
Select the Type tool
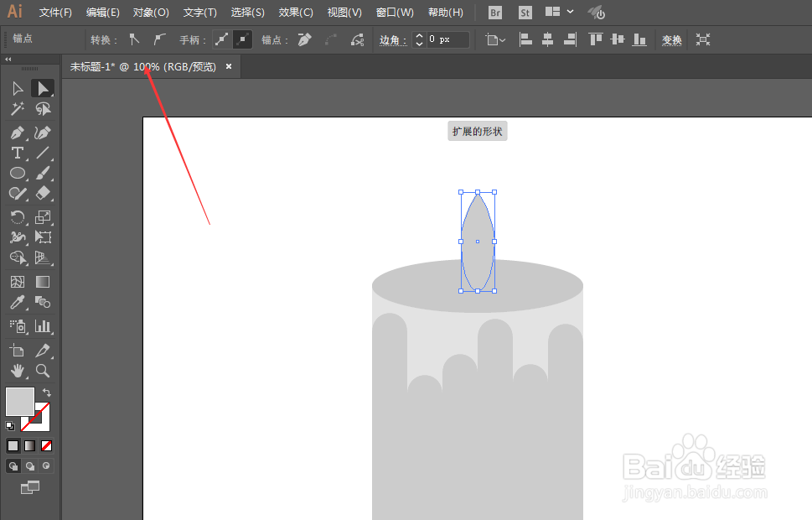[16, 152]
